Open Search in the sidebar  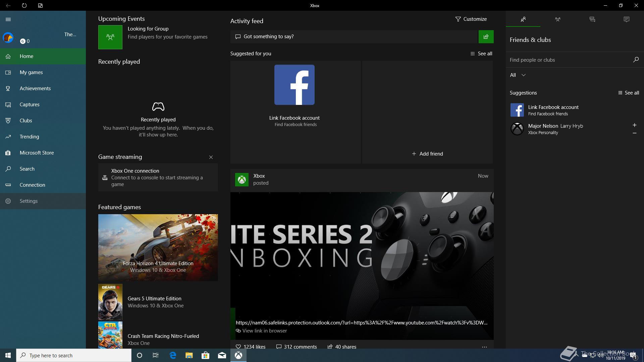pos(43,169)
